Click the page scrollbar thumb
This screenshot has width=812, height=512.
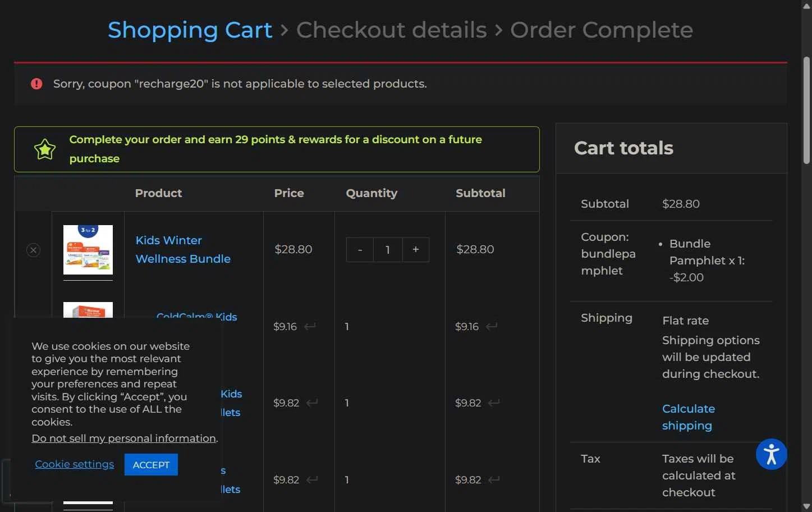pyautogui.click(x=807, y=109)
